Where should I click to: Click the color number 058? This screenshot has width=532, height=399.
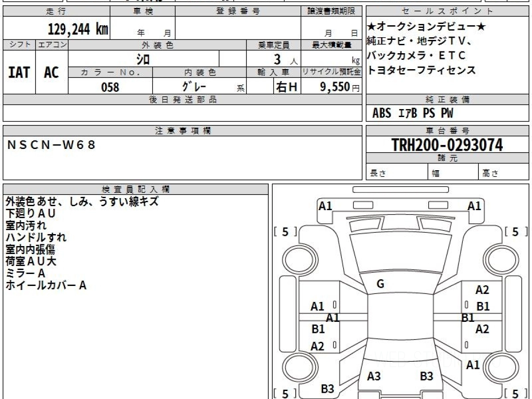(110, 87)
